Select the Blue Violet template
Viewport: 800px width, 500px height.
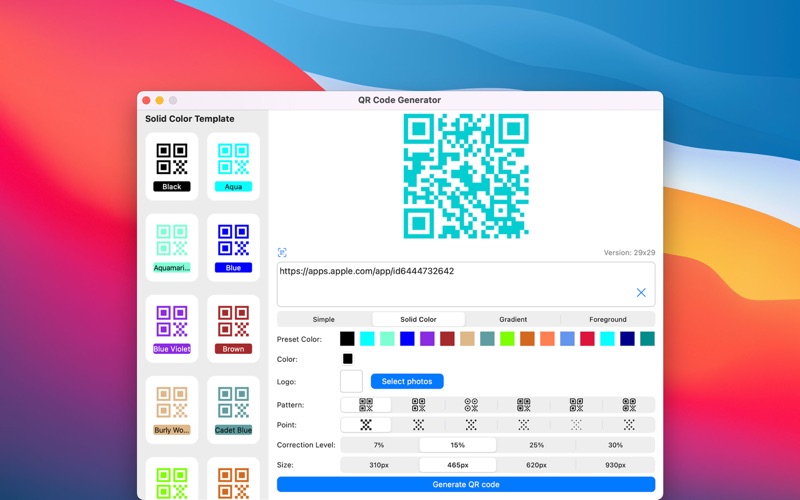pos(172,329)
